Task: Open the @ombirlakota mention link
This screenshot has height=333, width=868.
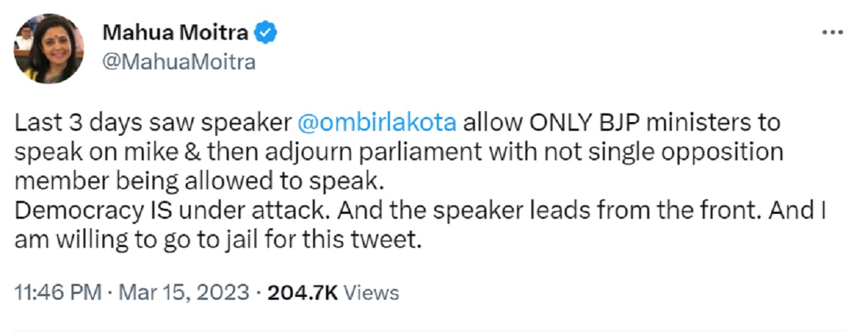Action: tap(378, 122)
